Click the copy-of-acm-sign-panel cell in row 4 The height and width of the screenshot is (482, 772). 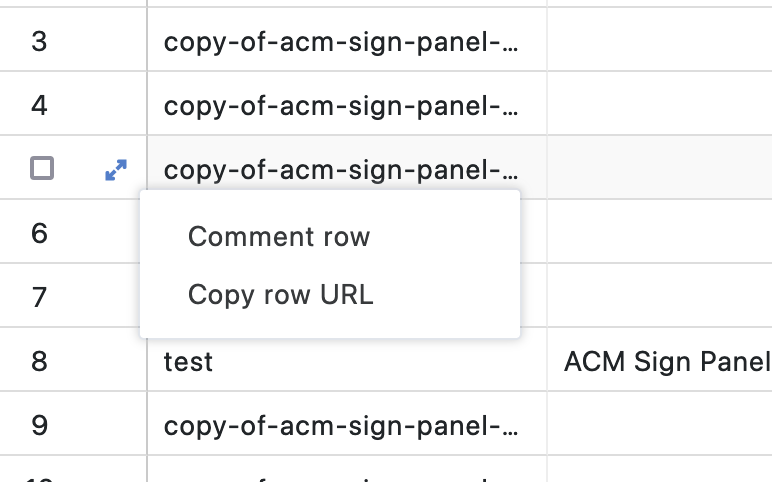(342, 104)
